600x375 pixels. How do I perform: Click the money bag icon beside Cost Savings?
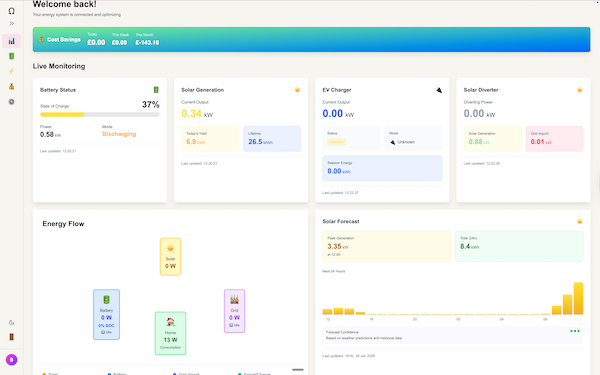[x=41, y=39]
